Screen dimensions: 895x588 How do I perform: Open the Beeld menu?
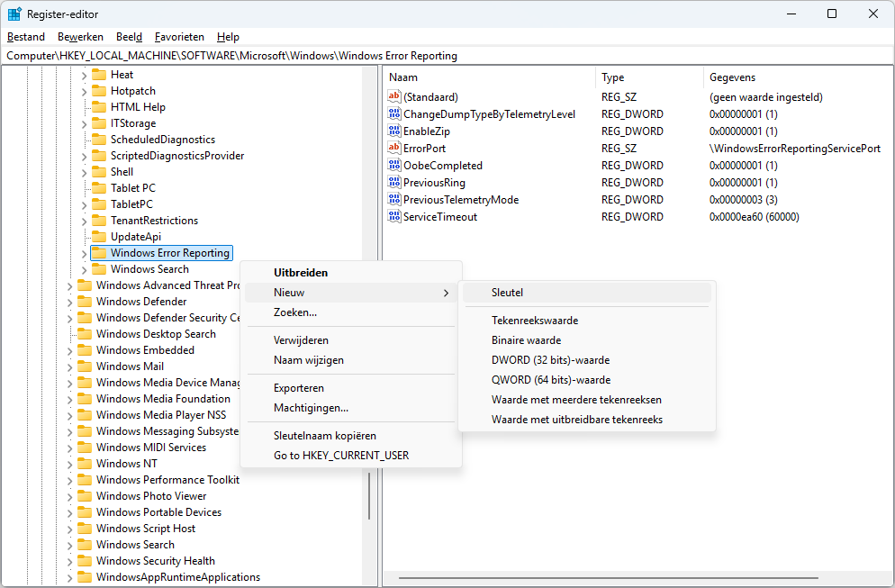pyautogui.click(x=129, y=37)
